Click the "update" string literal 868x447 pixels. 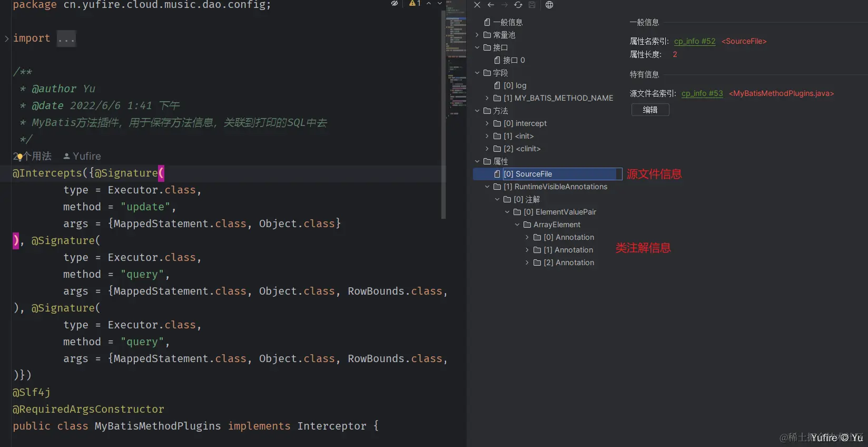coord(145,207)
